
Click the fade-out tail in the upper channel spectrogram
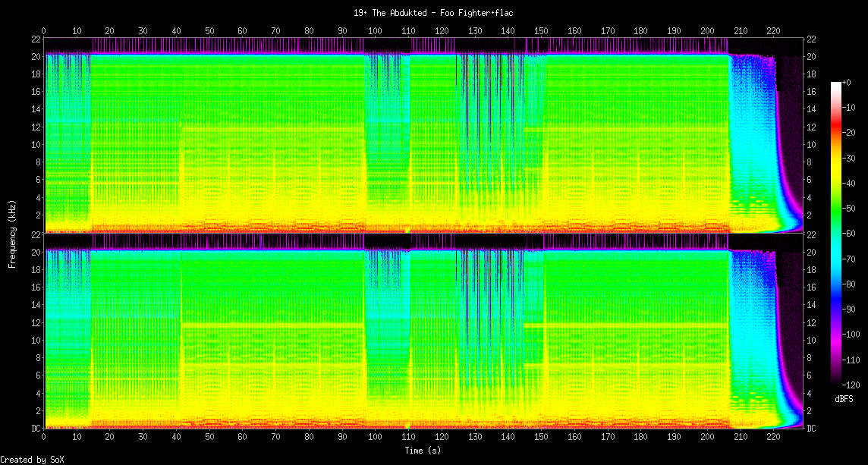click(x=759, y=152)
